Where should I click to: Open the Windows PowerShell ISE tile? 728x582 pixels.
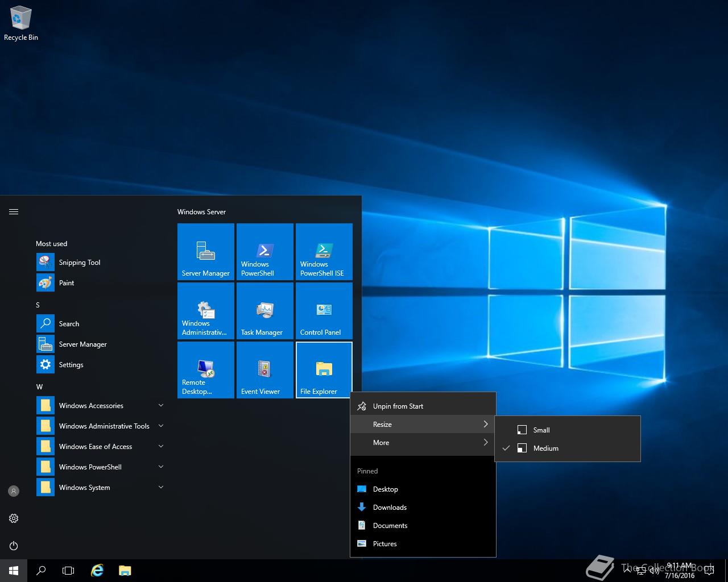(324, 252)
